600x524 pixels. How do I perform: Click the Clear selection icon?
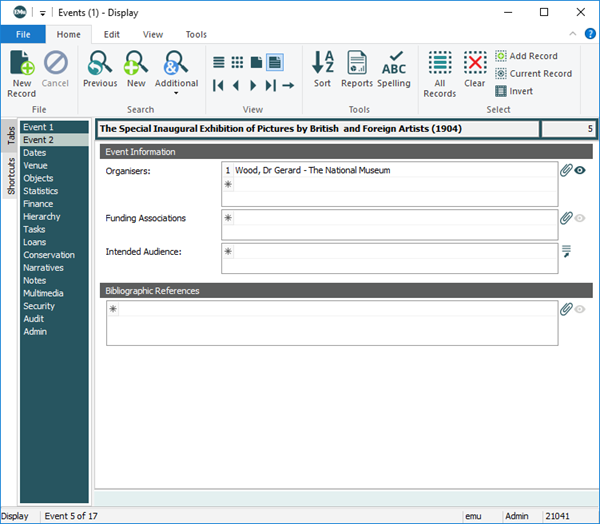click(475, 66)
